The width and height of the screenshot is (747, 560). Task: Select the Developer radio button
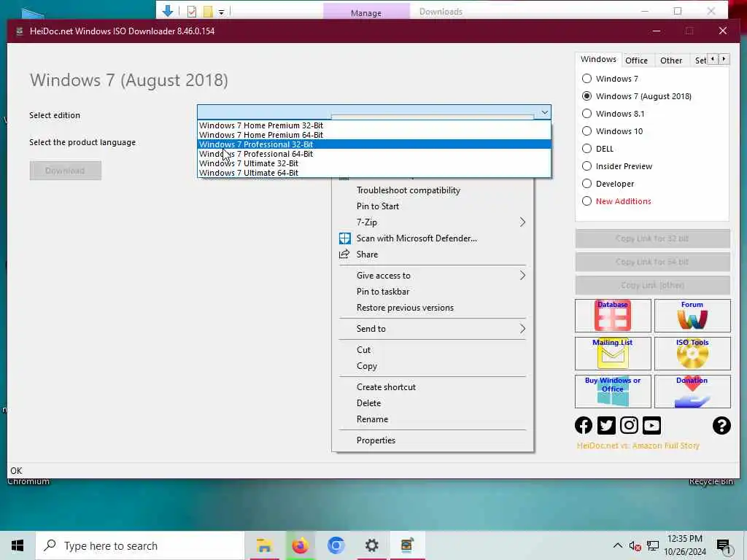[587, 184]
